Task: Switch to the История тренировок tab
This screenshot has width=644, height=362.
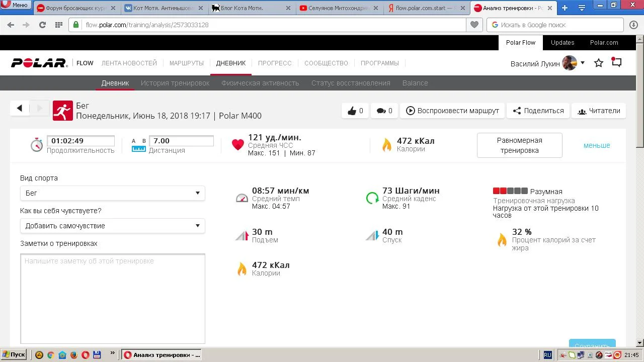Action: tap(175, 83)
